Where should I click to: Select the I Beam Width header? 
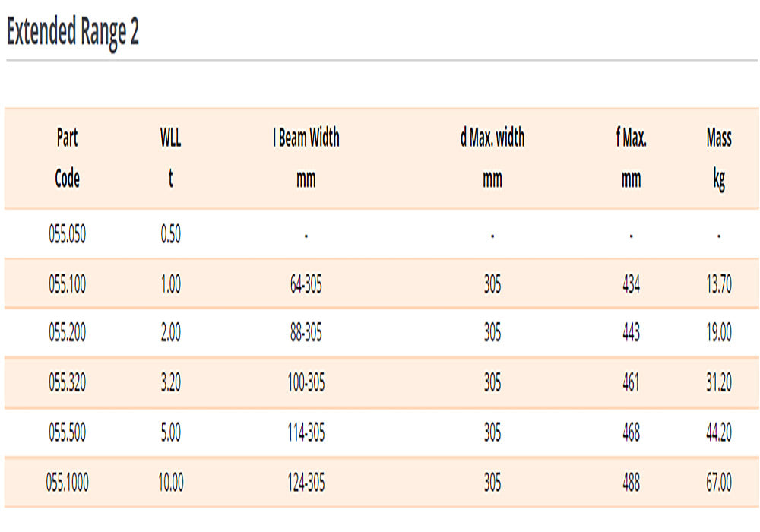coord(306,158)
